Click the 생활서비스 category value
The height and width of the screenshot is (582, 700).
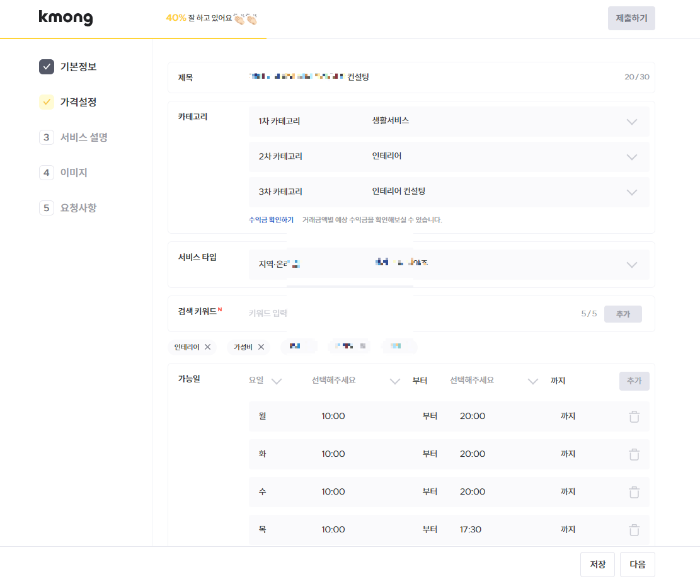pyautogui.click(x=391, y=121)
